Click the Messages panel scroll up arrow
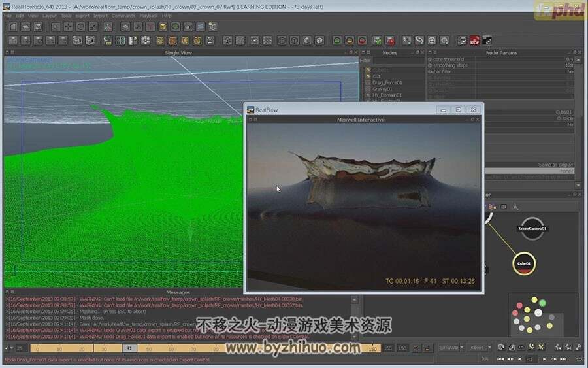The width and height of the screenshot is (588, 368). [354, 299]
